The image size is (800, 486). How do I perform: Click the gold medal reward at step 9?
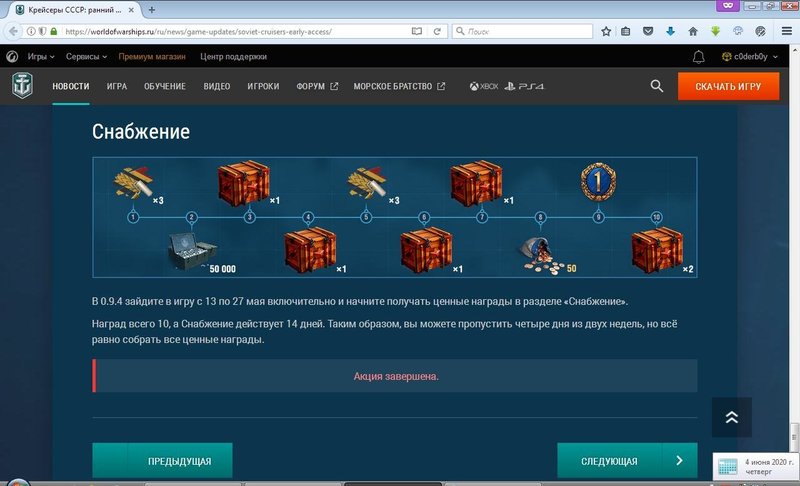point(598,182)
